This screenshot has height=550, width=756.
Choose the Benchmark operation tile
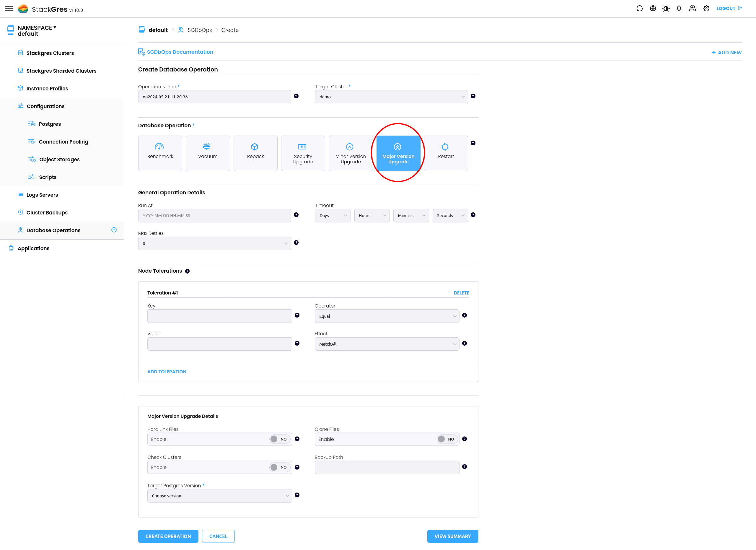point(160,153)
